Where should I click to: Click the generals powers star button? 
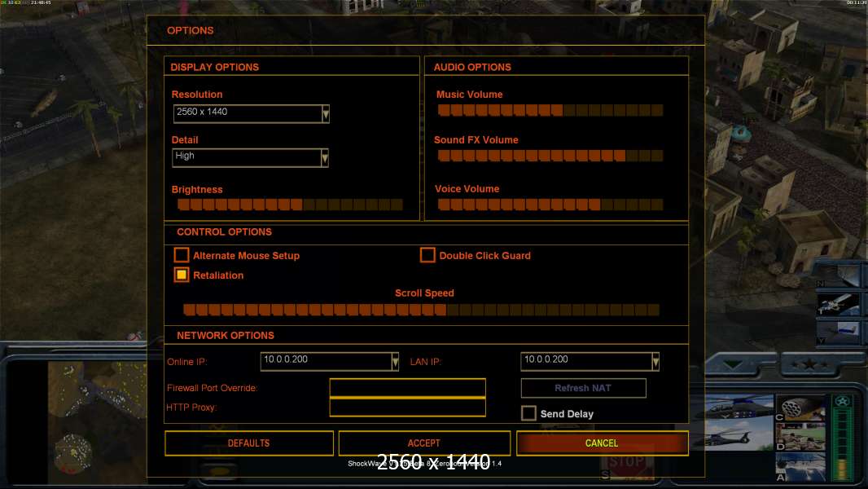pos(810,364)
